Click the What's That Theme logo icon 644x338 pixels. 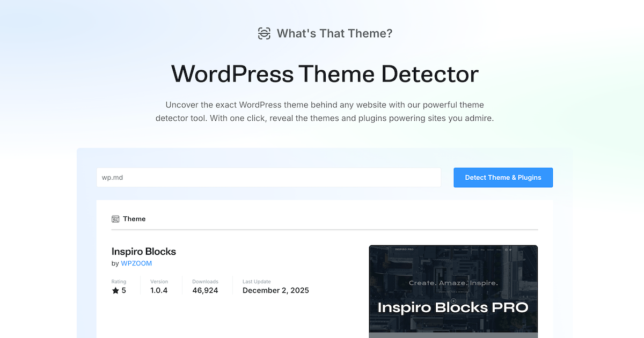[264, 34]
